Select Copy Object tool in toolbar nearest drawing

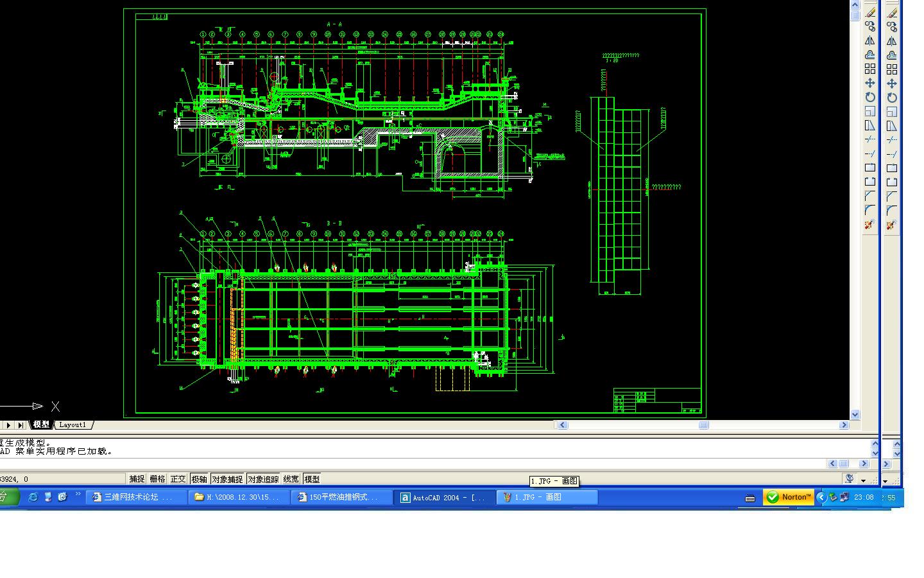tap(870, 26)
